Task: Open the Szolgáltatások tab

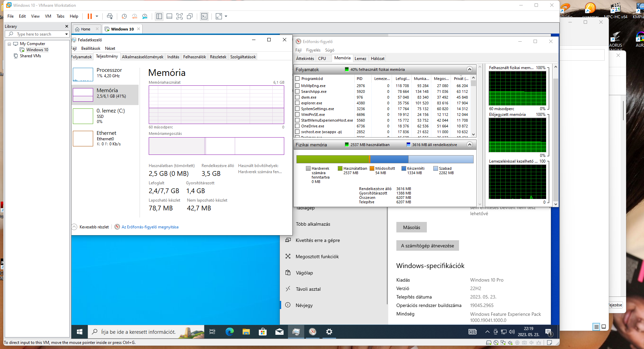Action: click(243, 57)
